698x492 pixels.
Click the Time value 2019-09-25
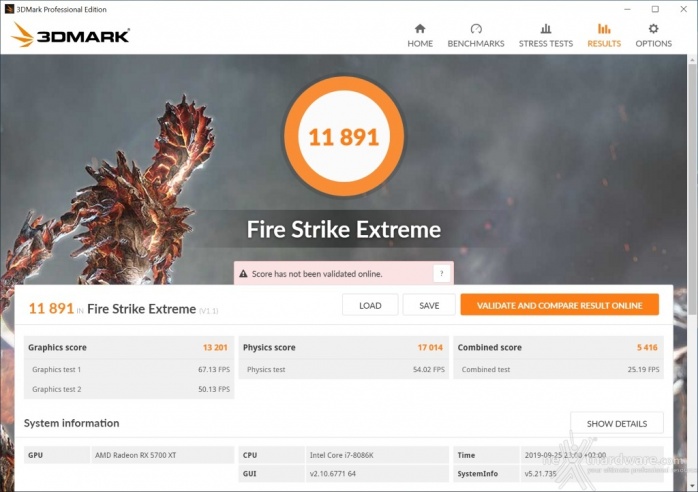coord(565,455)
